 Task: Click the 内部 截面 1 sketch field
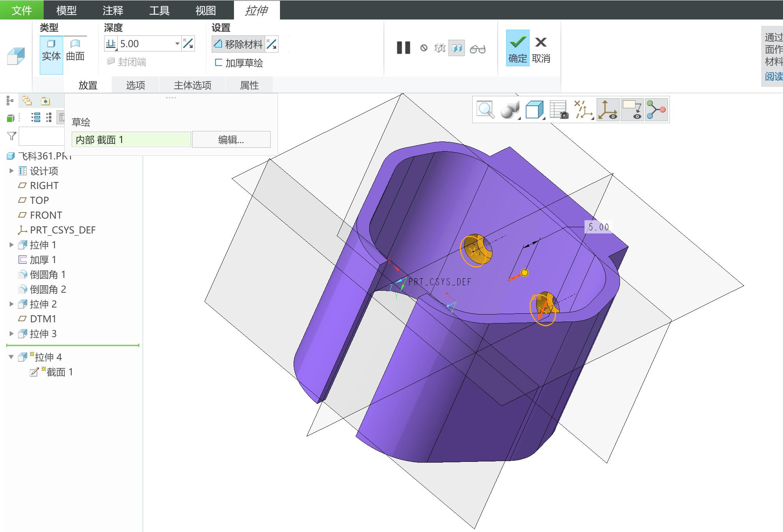coord(131,140)
